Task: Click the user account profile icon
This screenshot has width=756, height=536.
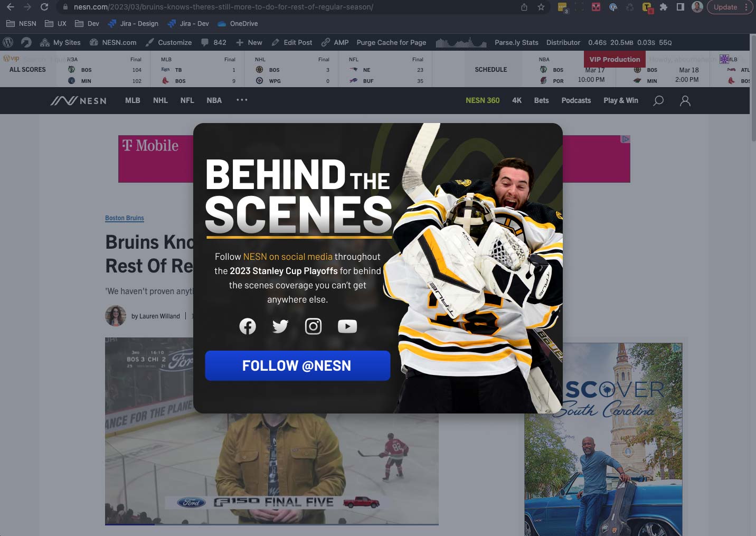Action: tap(685, 100)
